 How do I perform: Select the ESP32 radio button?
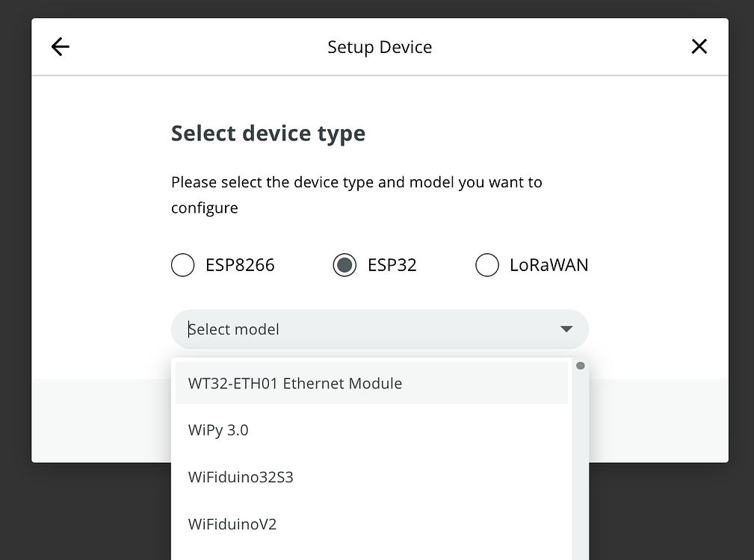(344, 265)
